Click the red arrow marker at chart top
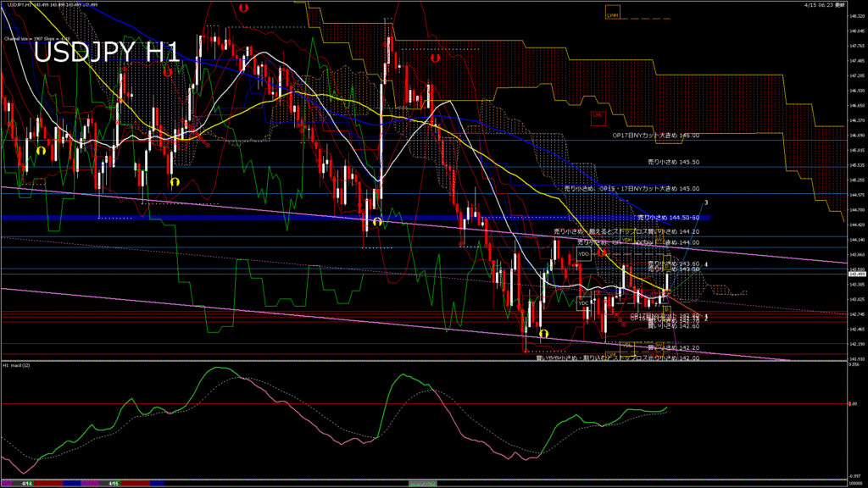The height and width of the screenshot is (488, 868). coord(243,8)
